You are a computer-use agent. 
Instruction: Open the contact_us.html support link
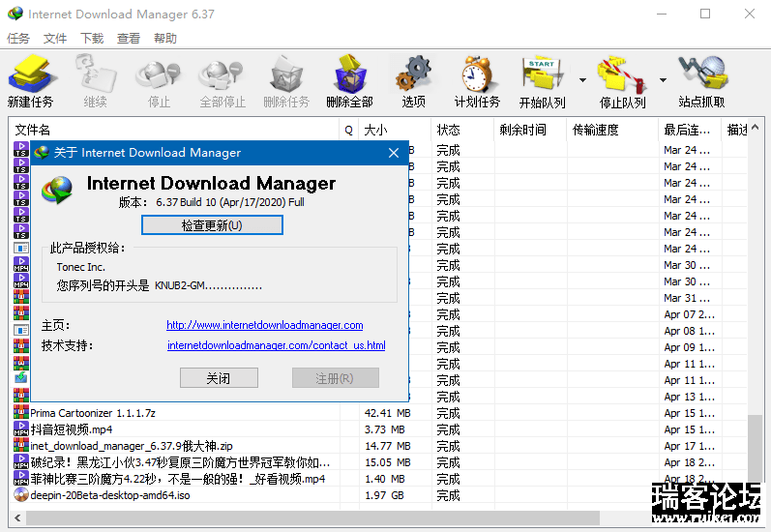[x=277, y=345]
